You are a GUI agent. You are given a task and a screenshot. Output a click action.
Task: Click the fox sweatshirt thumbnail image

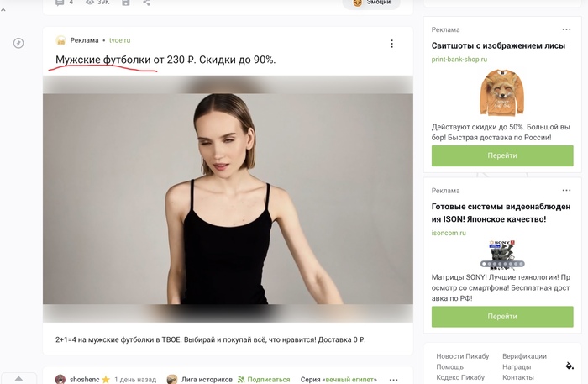[x=501, y=92]
